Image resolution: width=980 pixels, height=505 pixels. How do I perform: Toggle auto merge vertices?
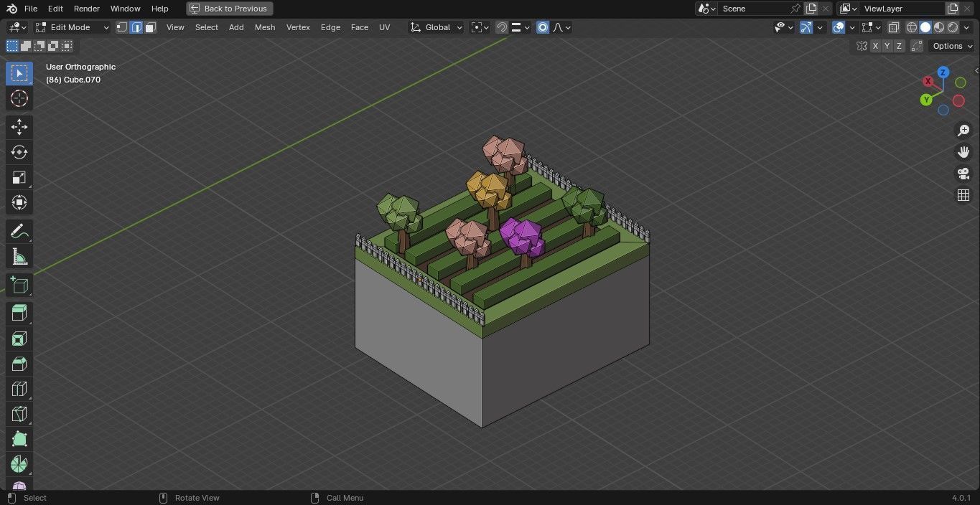click(x=917, y=46)
